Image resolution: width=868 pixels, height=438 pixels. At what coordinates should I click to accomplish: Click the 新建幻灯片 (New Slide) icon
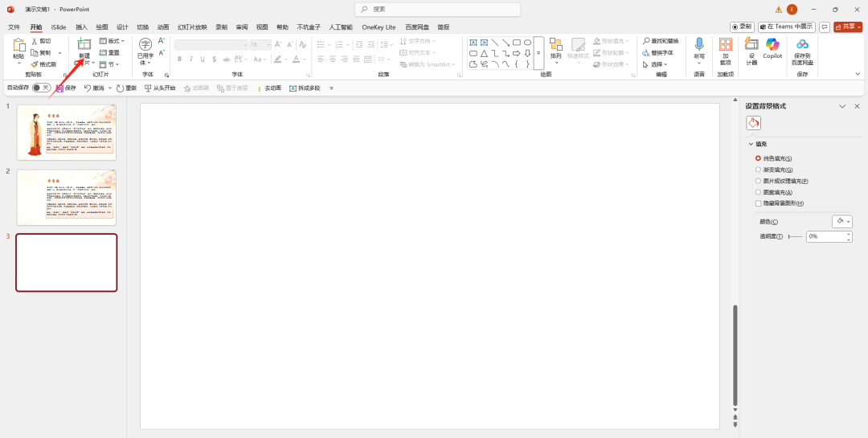point(84,45)
